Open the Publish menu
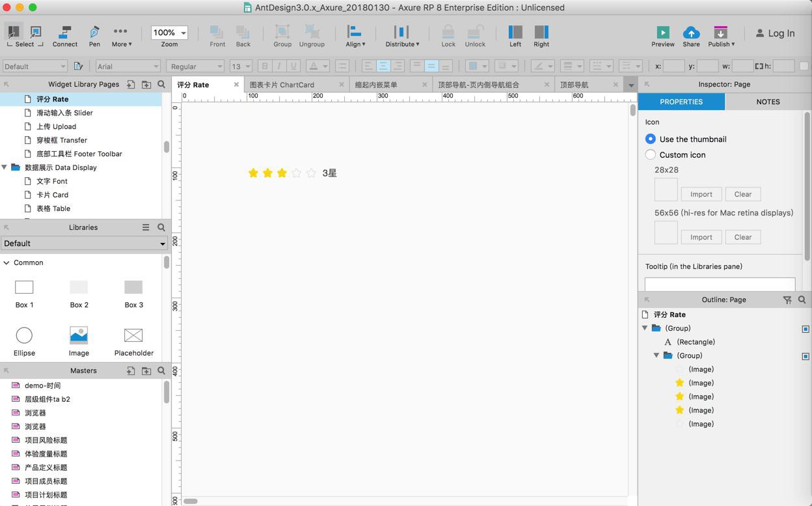This screenshot has width=812, height=506. pyautogui.click(x=721, y=36)
